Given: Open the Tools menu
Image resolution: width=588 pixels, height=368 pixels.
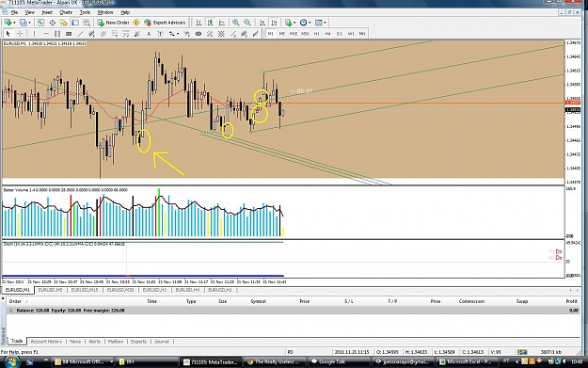Looking at the screenshot, I should click(85, 12).
